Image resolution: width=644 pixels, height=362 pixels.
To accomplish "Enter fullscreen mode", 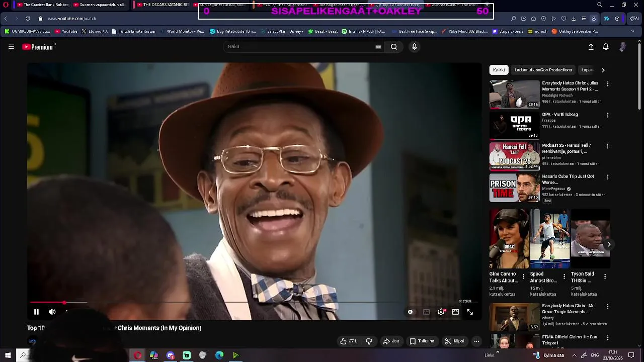I will click(x=469, y=312).
